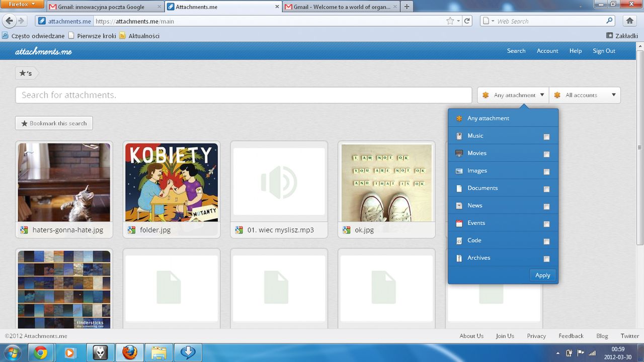Screen dimensions: 644x362
Task: Open Twitter footer link
Action: [629, 336]
